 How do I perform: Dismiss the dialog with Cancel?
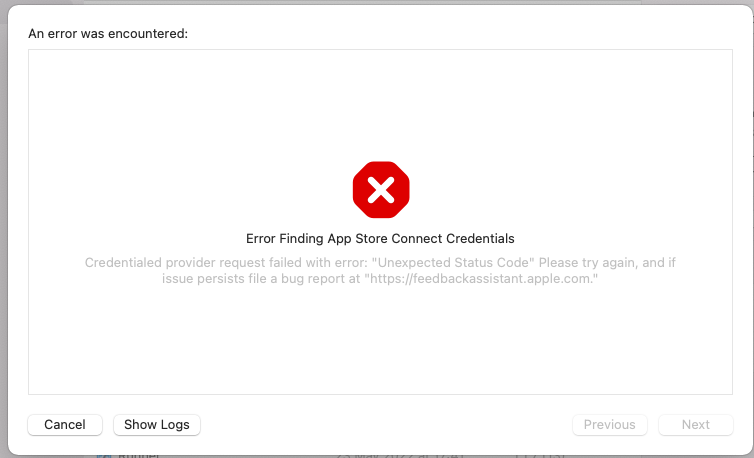65,425
